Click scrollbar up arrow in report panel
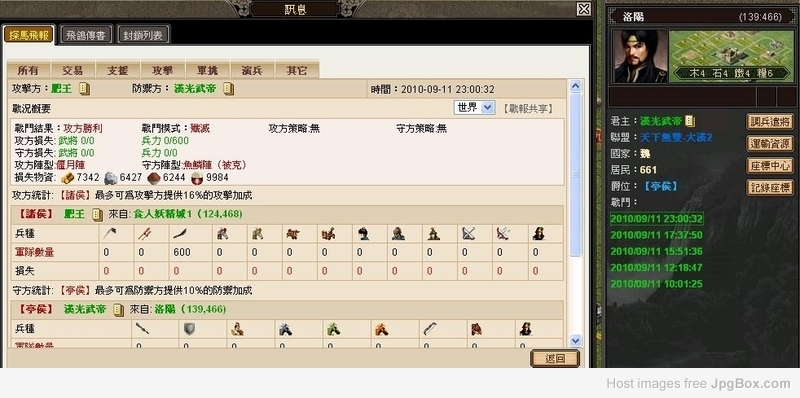The height and width of the screenshot is (398, 800). 576,86
